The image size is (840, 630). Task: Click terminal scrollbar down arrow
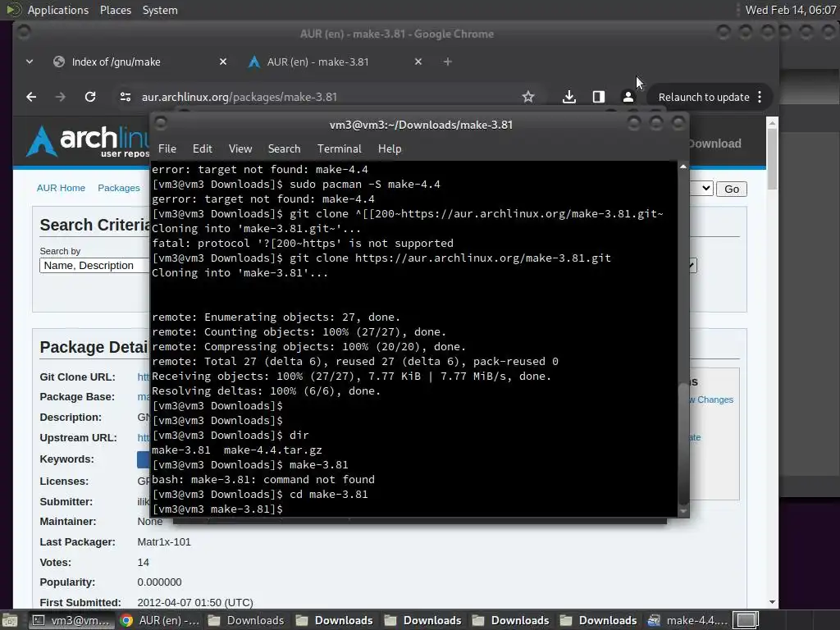[683, 511]
